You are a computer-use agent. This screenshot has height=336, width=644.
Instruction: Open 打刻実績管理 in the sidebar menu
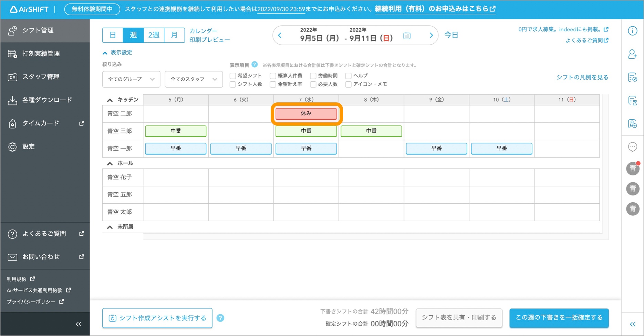[41, 53]
